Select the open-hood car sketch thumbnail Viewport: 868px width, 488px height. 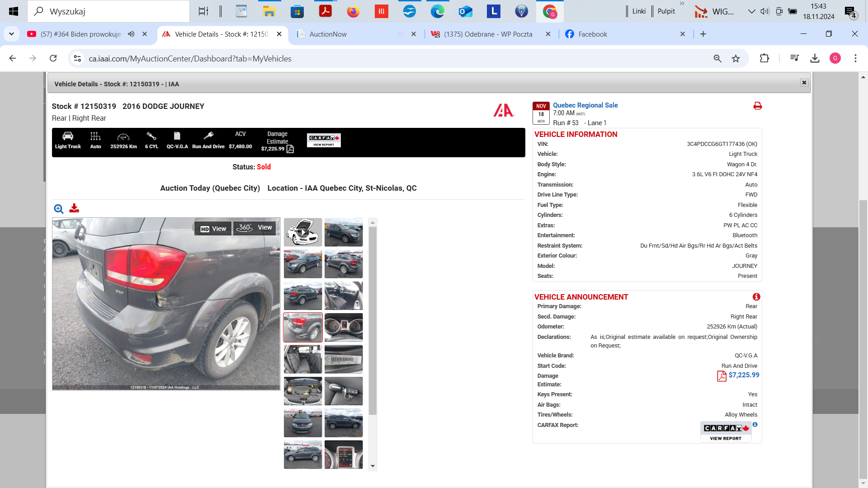coord(303,232)
